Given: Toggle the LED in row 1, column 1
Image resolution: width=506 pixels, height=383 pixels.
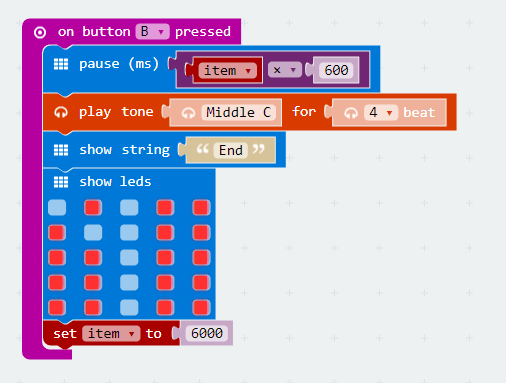Looking at the screenshot, I should coord(57,207).
